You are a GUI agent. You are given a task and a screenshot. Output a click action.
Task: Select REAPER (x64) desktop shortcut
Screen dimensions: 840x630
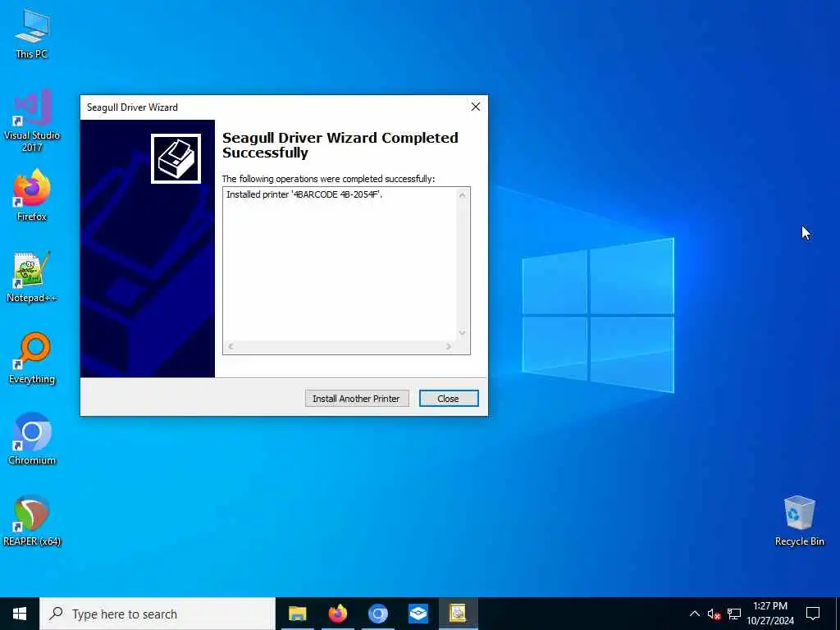point(32,520)
